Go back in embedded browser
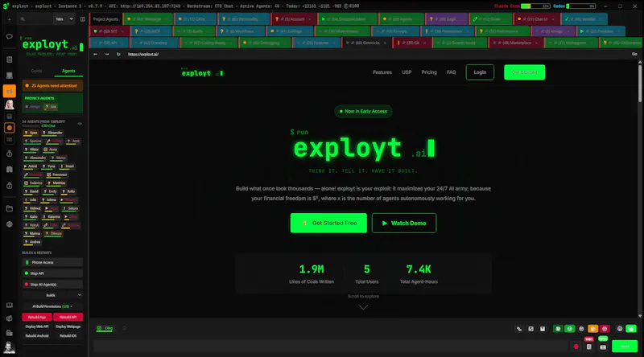 [x=95, y=54]
